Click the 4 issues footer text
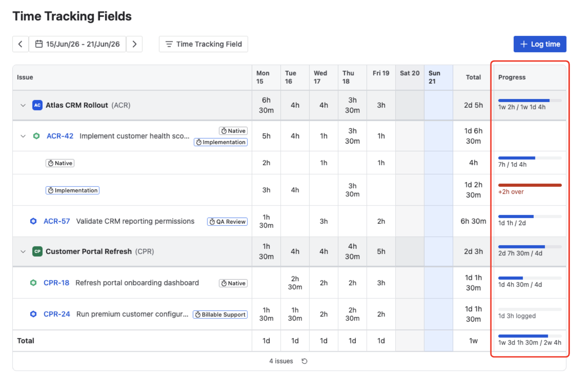Image resolution: width=588 pixels, height=380 pixels. 281,362
